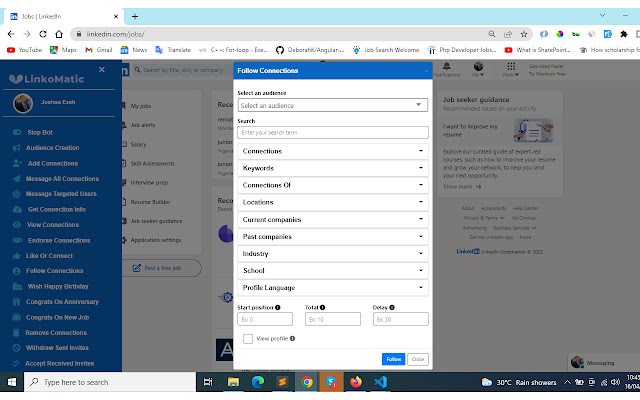Open the Select an audience dropdown
The width and height of the screenshot is (640, 400).
tap(333, 105)
